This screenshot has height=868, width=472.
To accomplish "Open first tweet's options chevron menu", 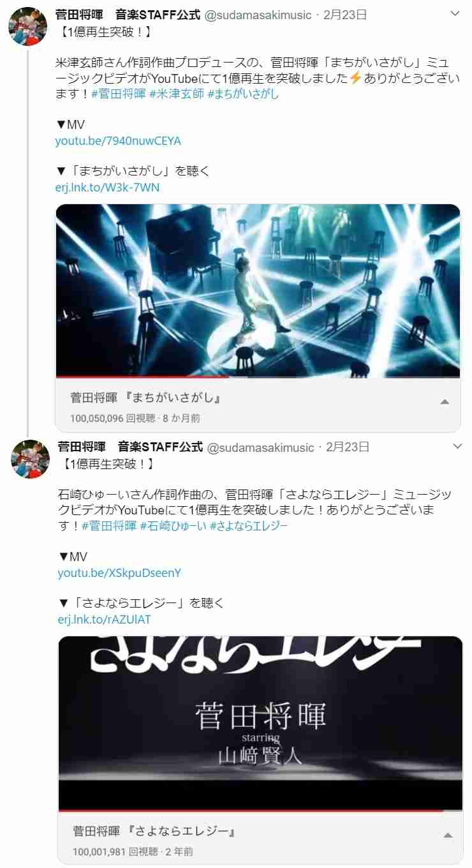I will pyautogui.click(x=455, y=13).
